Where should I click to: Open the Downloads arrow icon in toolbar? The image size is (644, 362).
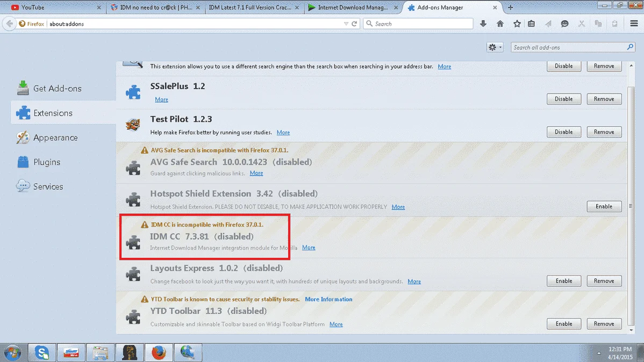483,24
